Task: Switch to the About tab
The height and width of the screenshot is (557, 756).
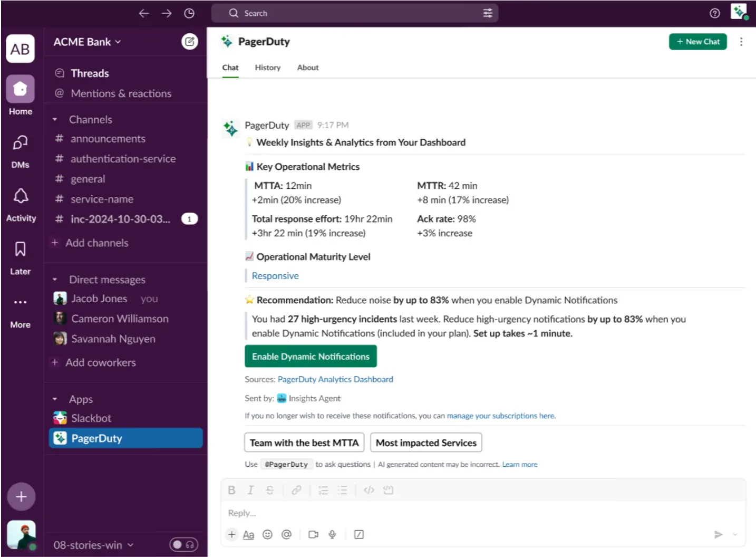Action: coord(307,68)
